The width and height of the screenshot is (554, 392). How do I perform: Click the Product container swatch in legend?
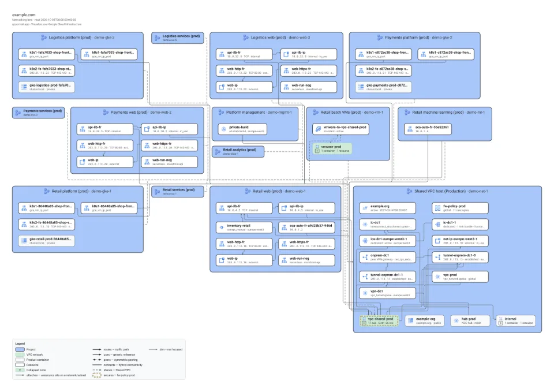point(20,360)
